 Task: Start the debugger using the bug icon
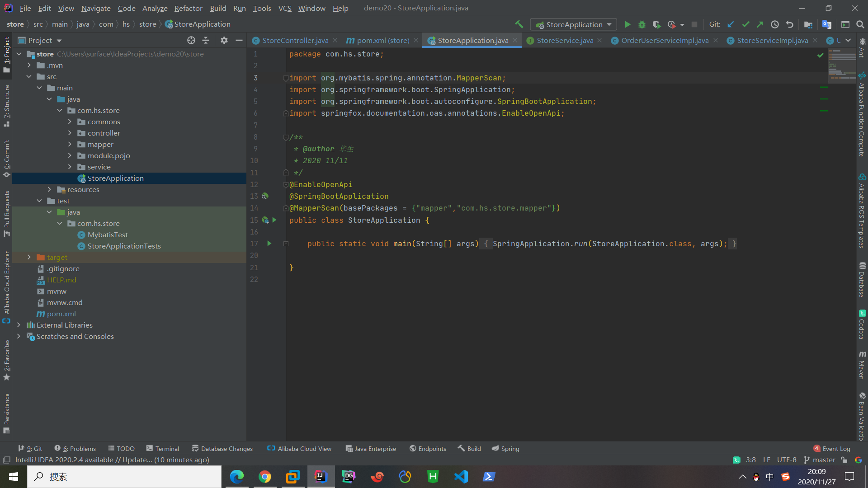tap(642, 24)
